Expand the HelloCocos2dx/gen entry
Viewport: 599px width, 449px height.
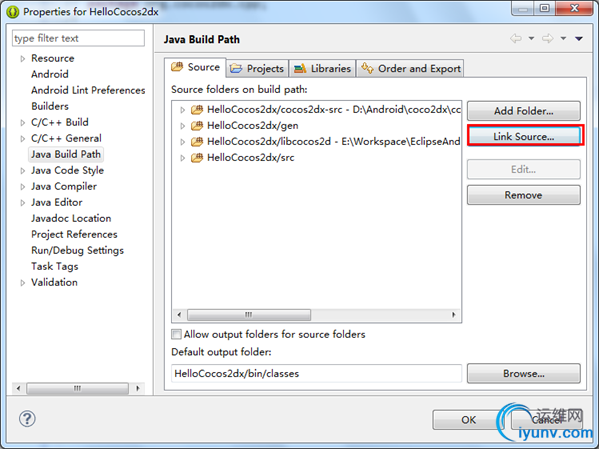pos(182,126)
